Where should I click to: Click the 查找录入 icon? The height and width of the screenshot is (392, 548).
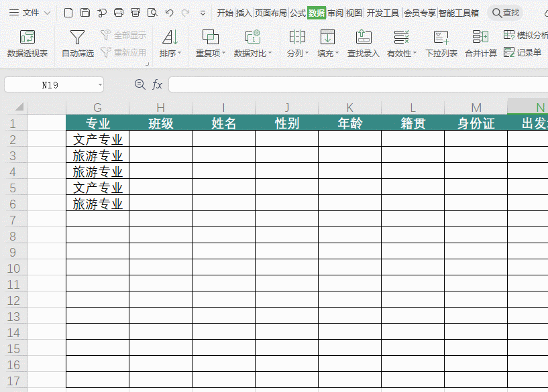pyautogui.click(x=364, y=37)
